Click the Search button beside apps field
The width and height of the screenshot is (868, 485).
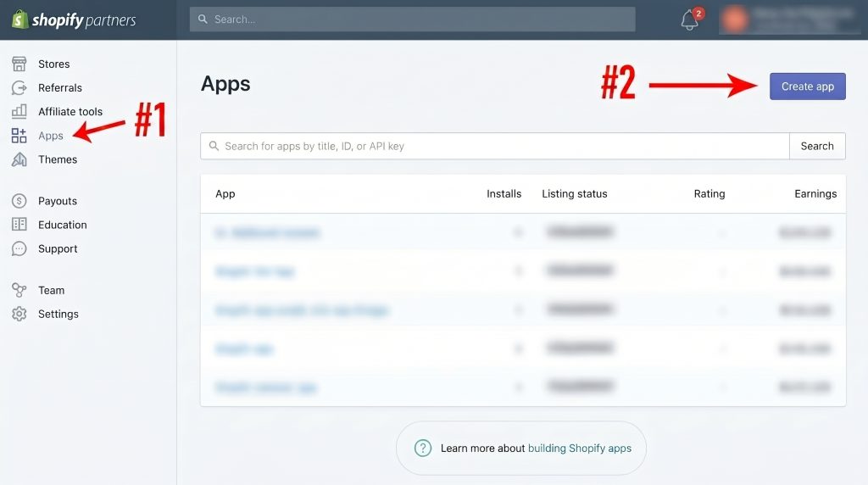coord(817,146)
